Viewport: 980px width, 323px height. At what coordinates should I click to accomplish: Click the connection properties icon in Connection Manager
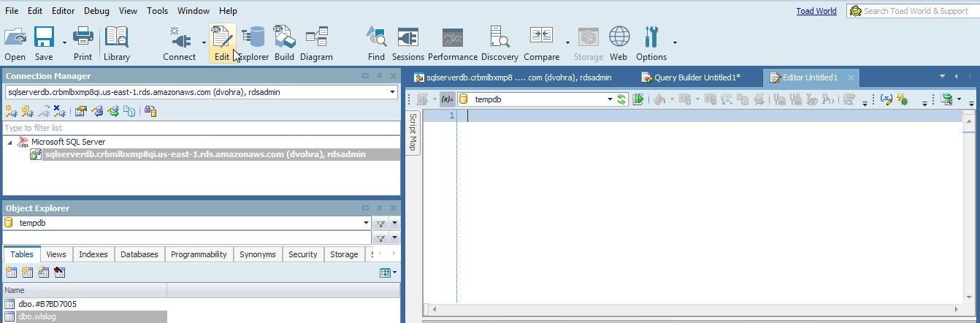pyautogui.click(x=80, y=111)
